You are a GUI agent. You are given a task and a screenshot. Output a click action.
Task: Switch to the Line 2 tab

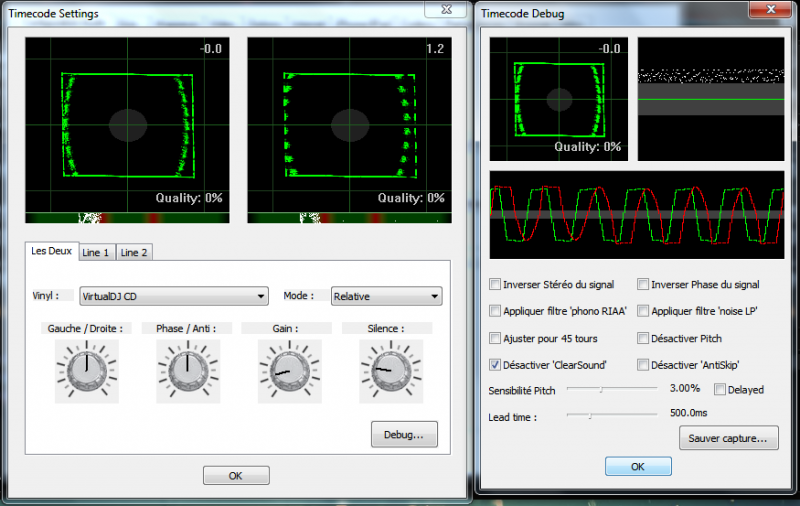pyautogui.click(x=134, y=252)
